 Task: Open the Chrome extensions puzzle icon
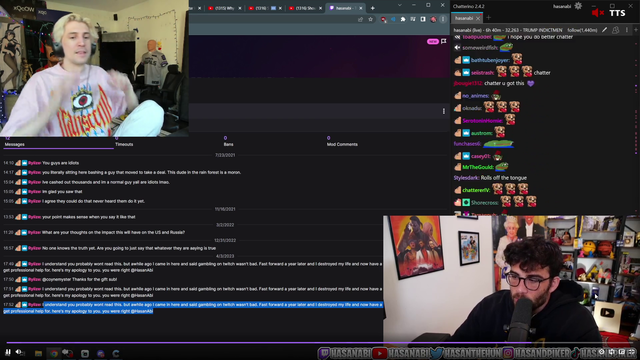403,19
